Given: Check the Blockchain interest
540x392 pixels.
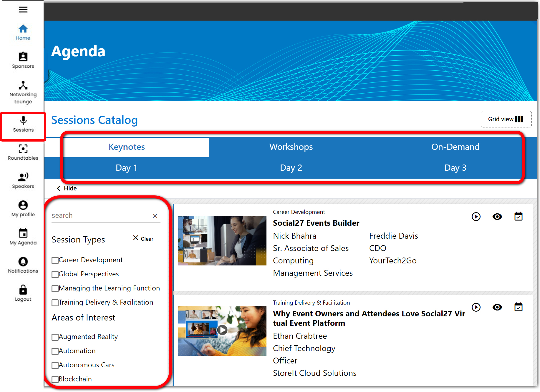Looking at the screenshot, I should (x=55, y=380).
